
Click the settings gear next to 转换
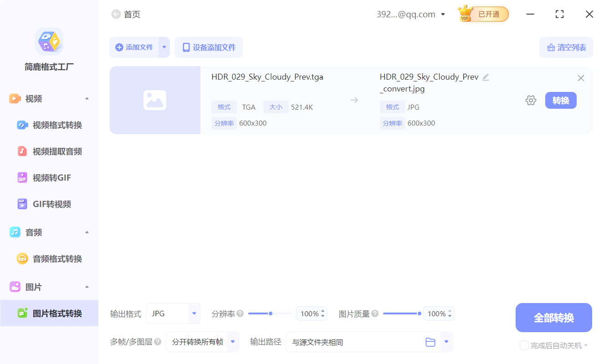(531, 100)
